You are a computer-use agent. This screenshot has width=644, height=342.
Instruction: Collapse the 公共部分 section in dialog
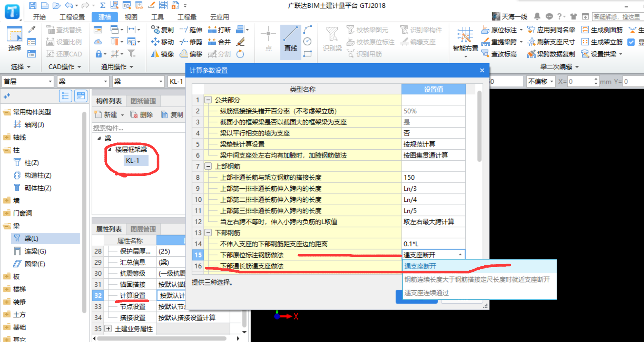pyautogui.click(x=208, y=100)
